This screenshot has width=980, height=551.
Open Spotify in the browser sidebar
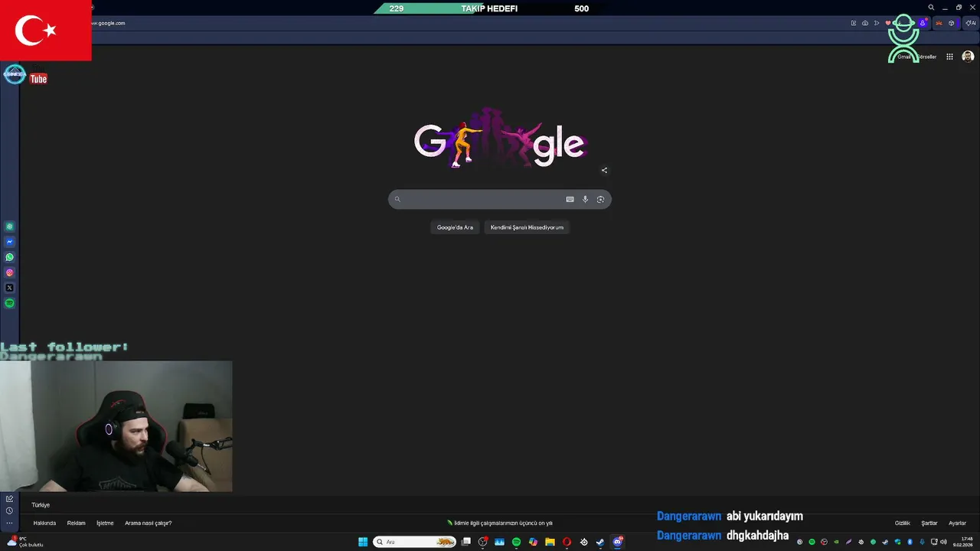(x=9, y=303)
